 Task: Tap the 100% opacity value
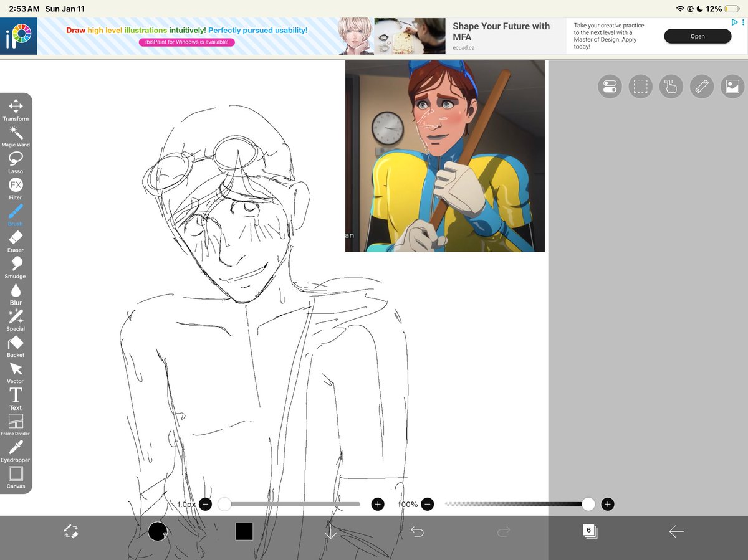(408, 504)
